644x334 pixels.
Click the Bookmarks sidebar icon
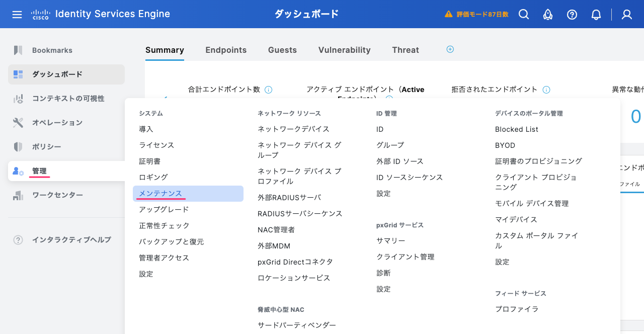click(18, 50)
